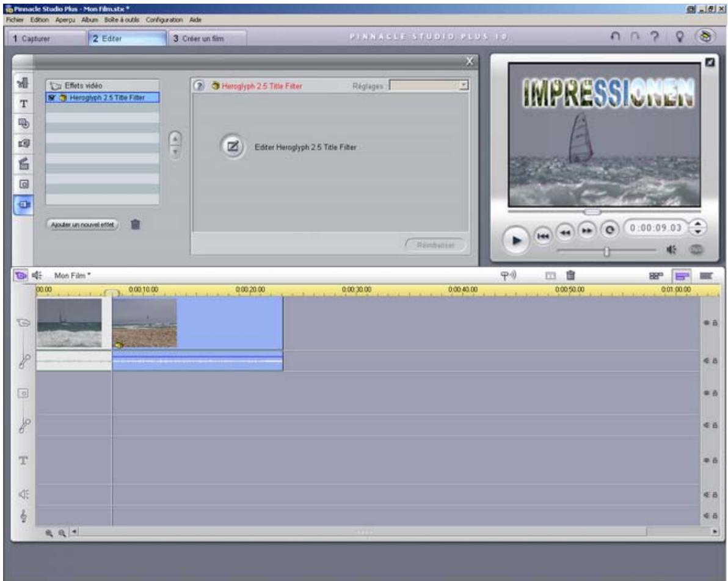Open the video toolbox icon

20,276
